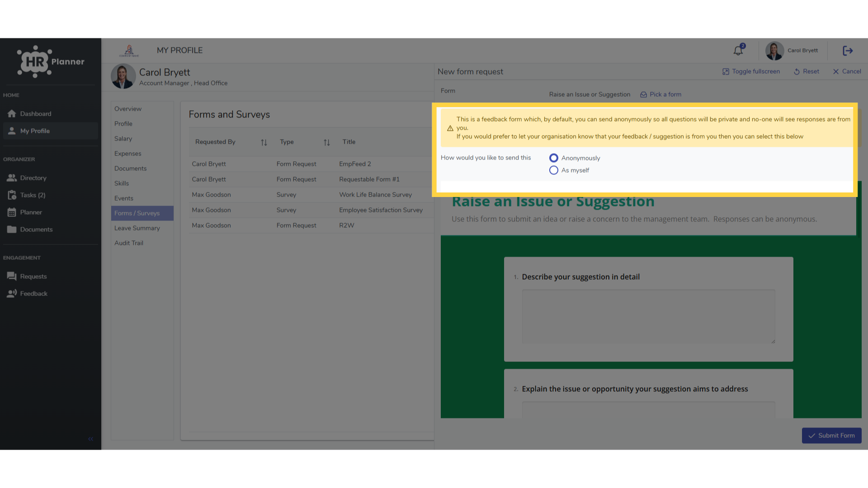Click the logout icon in header
The width and height of the screenshot is (868, 488).
(x=848, y=51)
